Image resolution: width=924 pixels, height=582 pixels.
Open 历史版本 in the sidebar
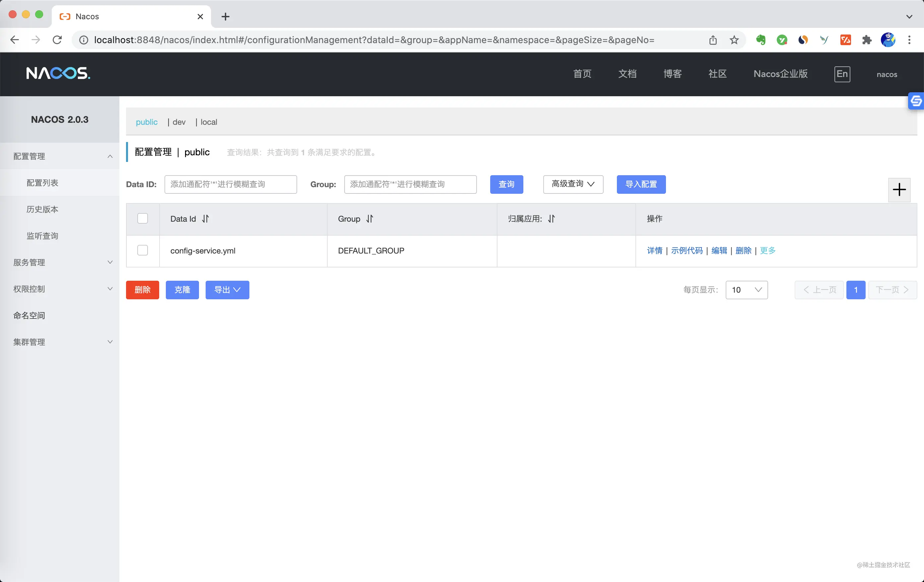(x=42, y=209)
